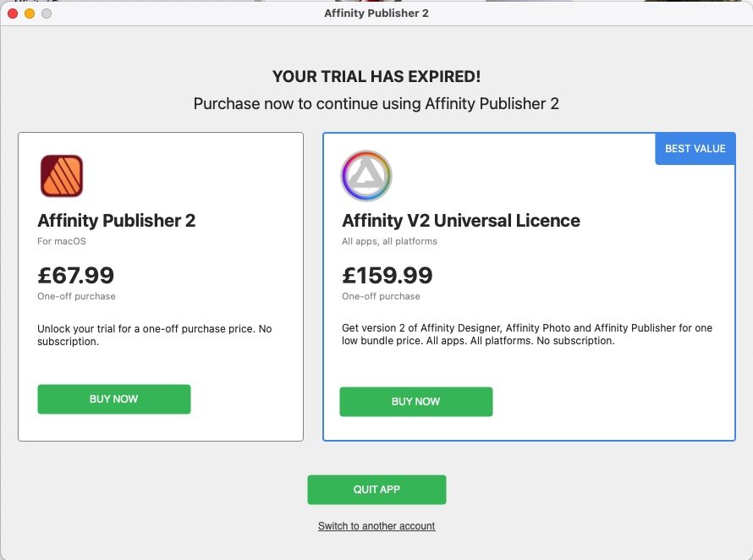Click the Universal Licence bundle description text
Viewport: 753px width, 560px height.
pyautogui.click(x=526, y=334)
